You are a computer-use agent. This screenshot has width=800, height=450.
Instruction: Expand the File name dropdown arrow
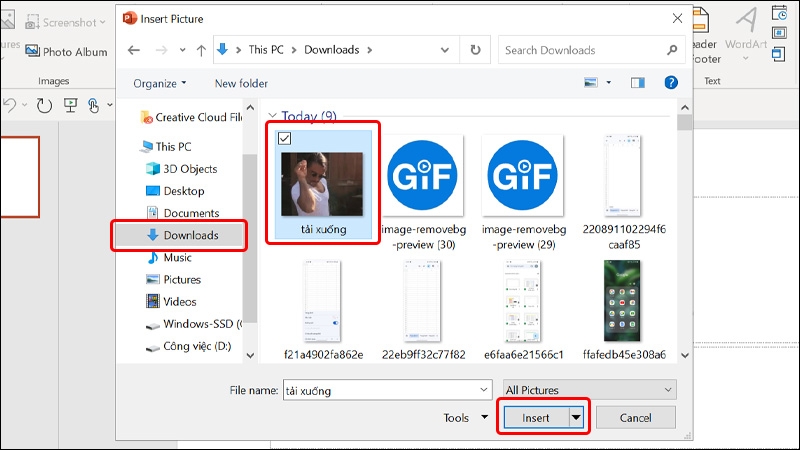click(x=484, y=390)
